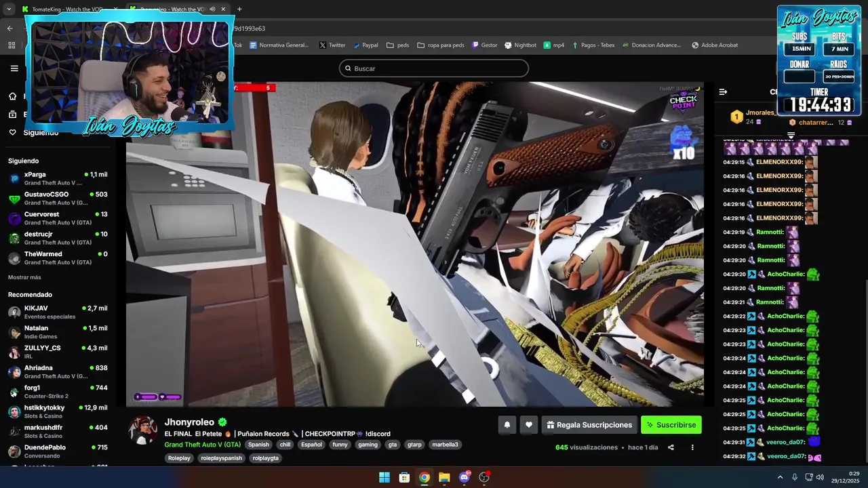Viewport: 868px width, 488px height.
Task: Click the Roleplay tag
Action: pyautogui.click(x=179, y=458)
